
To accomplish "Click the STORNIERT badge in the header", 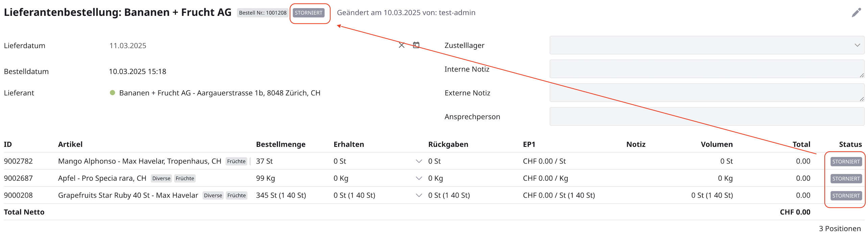I will pos(308,13).
